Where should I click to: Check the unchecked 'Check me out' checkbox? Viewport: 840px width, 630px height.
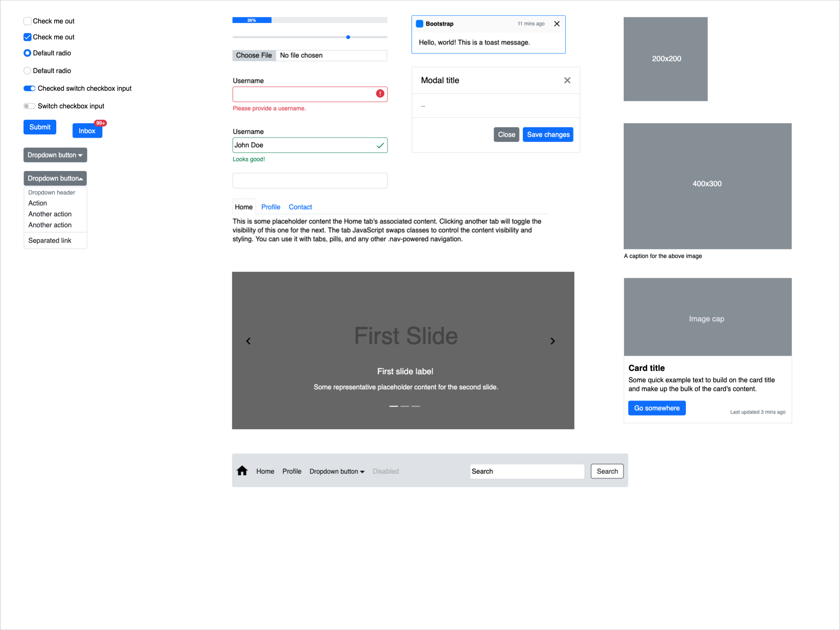coord(28,21)
